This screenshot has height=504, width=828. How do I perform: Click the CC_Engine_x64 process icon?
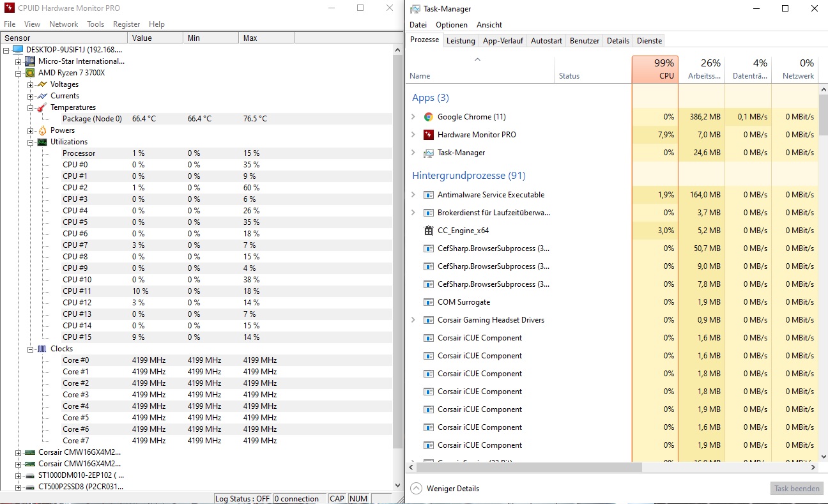(429, 231)
